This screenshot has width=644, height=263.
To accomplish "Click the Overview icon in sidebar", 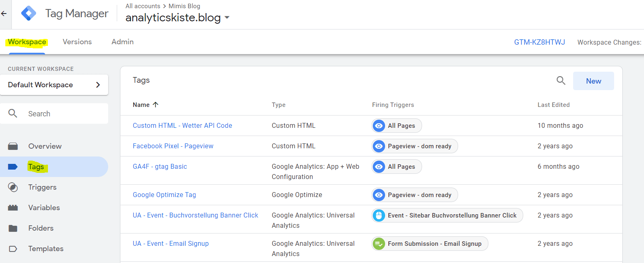I will (x=13, y=146).
